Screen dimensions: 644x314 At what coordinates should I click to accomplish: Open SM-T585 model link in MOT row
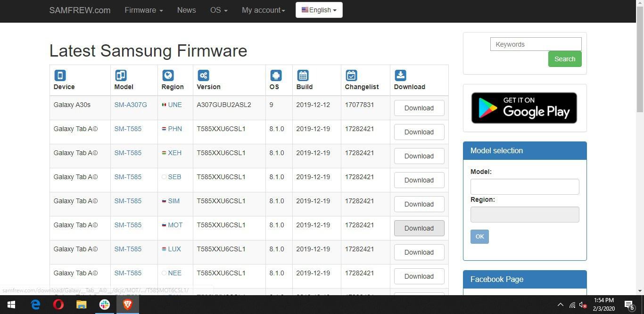point(128,225)
